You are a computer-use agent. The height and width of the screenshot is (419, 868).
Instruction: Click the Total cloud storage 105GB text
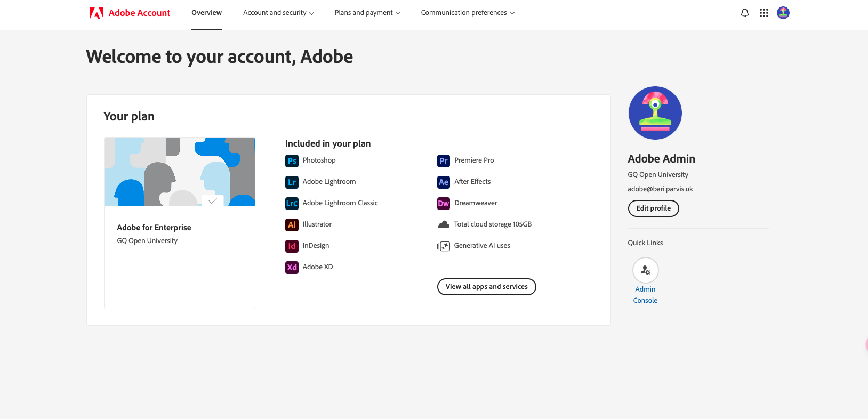493,224
